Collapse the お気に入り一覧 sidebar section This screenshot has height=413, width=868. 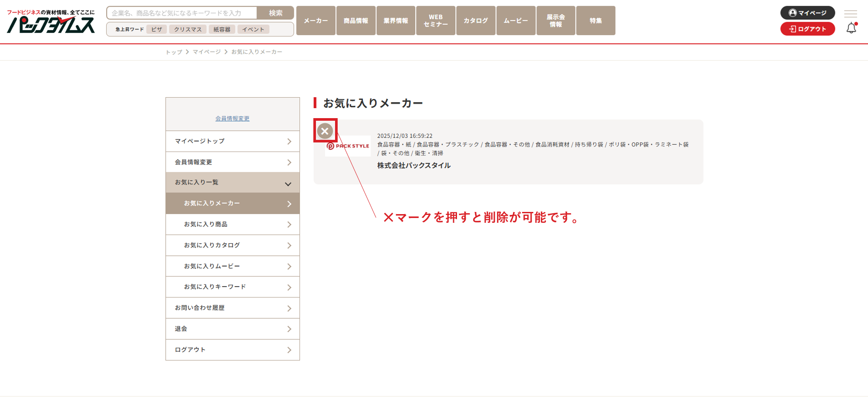coord(233,183)
